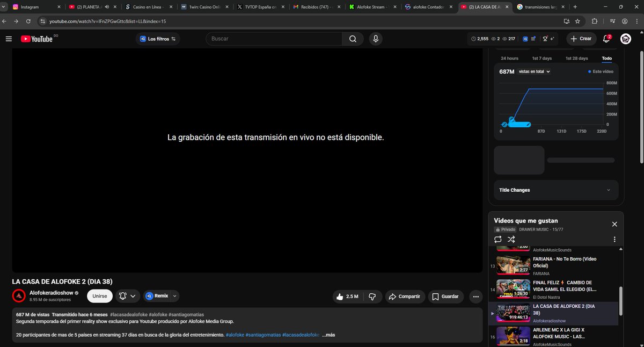
Task: Click the Alofokeradioshow channel avatar
Action: click(x=19, y=296)
